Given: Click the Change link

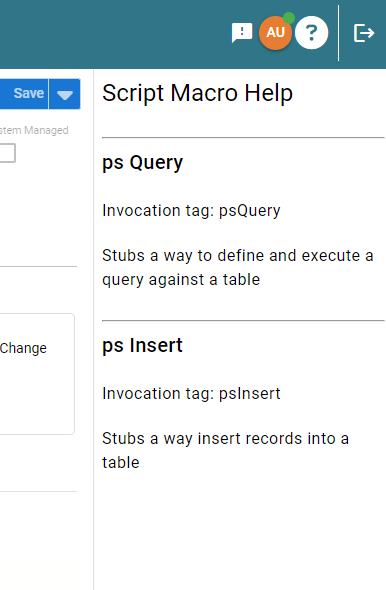Looking at the screenshot, I should pos(23,348).
